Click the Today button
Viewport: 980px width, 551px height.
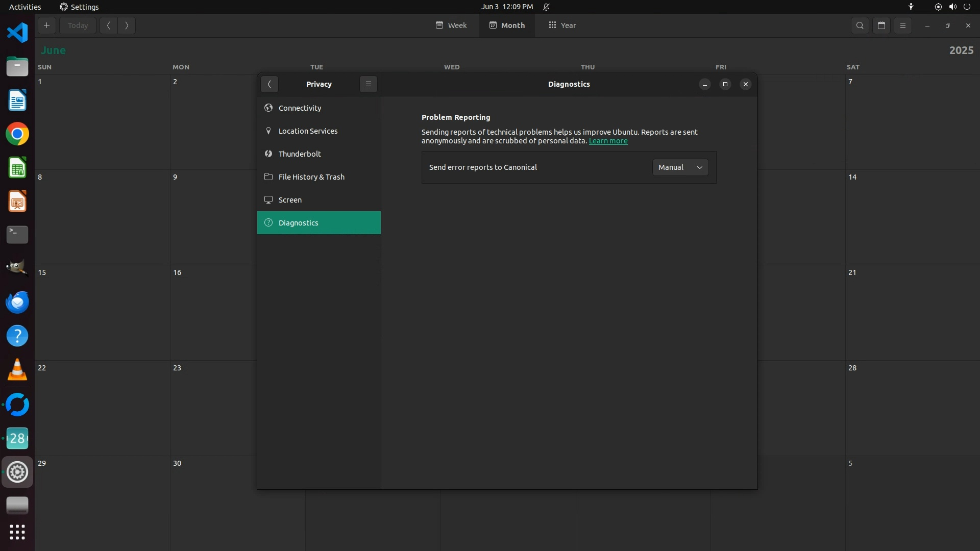[78, 26]
